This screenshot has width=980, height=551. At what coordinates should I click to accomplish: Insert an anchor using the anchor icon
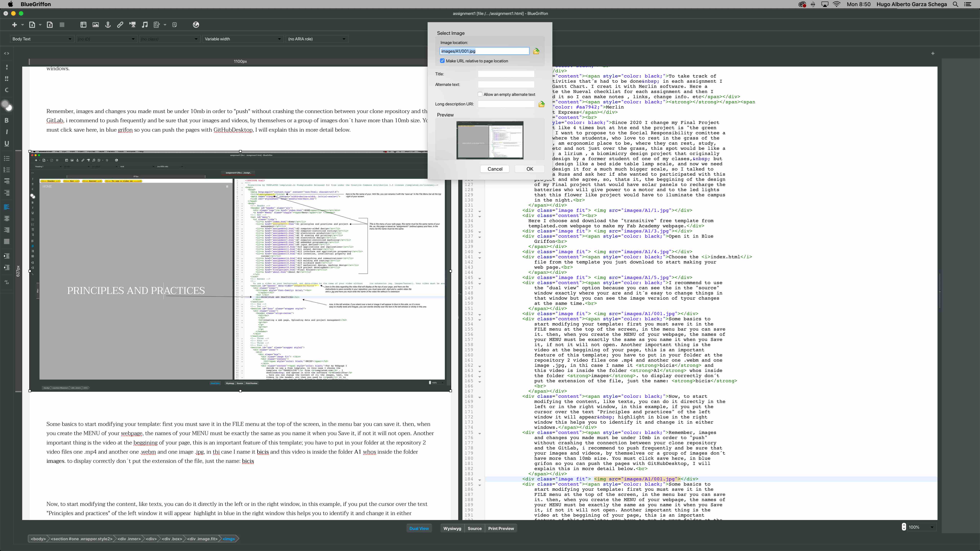pos(108,25)
